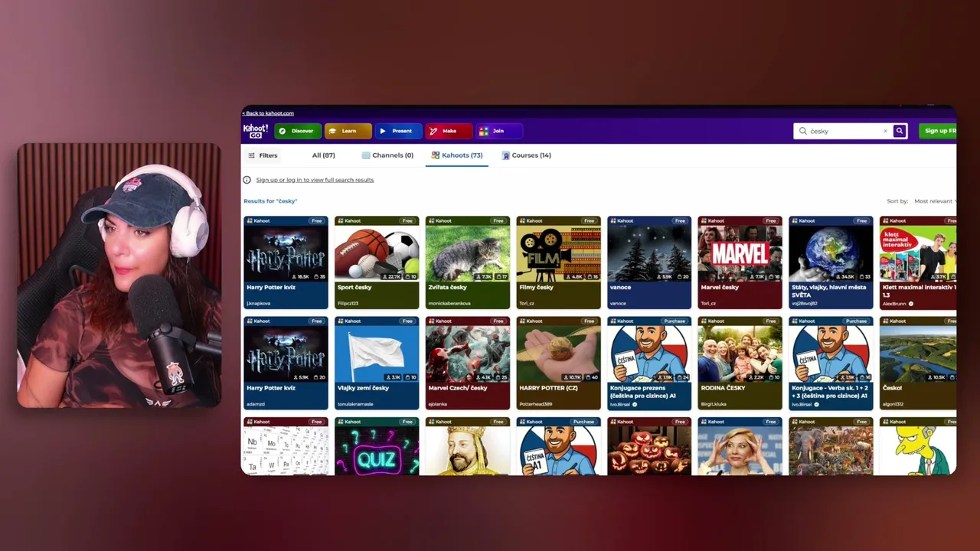
Task: Click the author name algon1312
Action: (x=893, y=404)
